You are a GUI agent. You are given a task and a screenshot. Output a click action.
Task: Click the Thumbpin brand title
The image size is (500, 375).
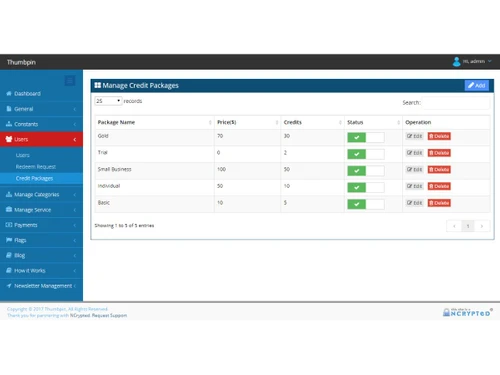[21, 62]
